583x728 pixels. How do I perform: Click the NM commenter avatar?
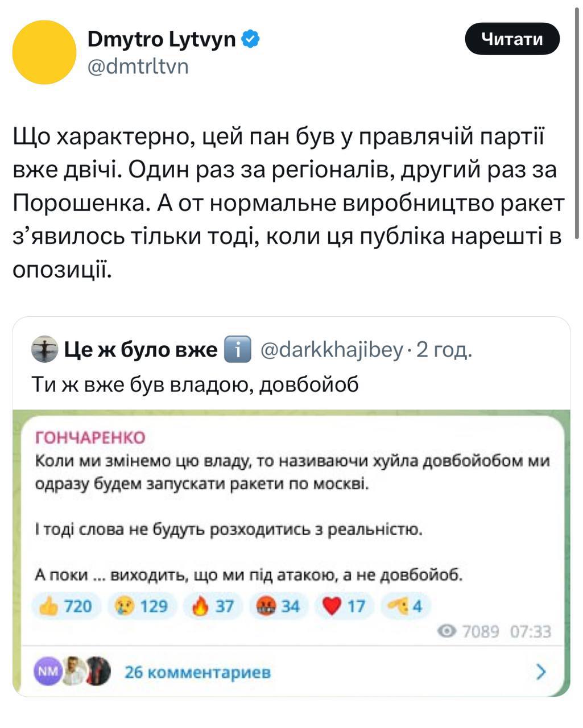click(47, 672)
